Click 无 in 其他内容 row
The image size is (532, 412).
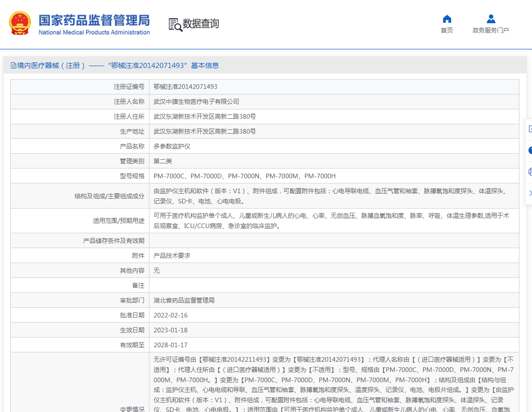click(156, 270)
